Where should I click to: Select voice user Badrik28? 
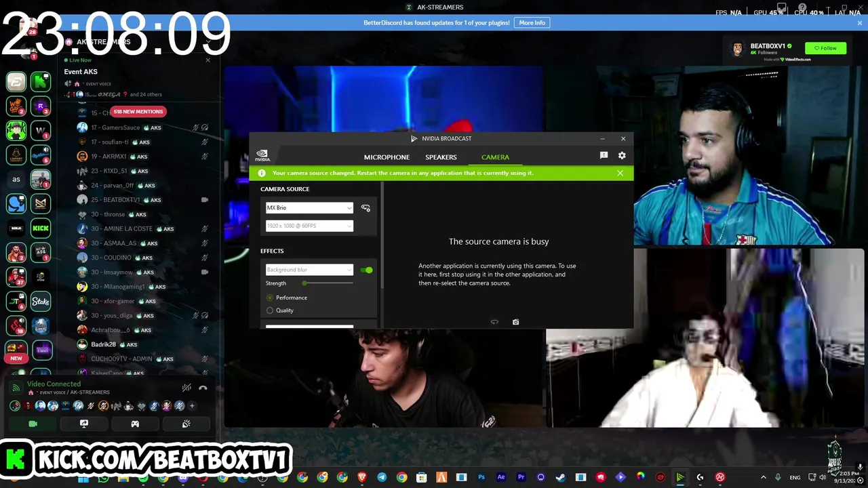(141, 344)
